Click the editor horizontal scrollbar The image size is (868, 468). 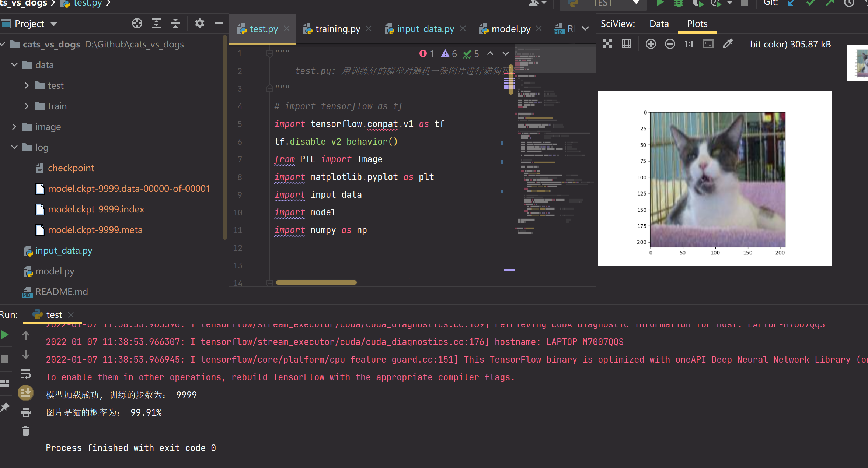(316, 282)
